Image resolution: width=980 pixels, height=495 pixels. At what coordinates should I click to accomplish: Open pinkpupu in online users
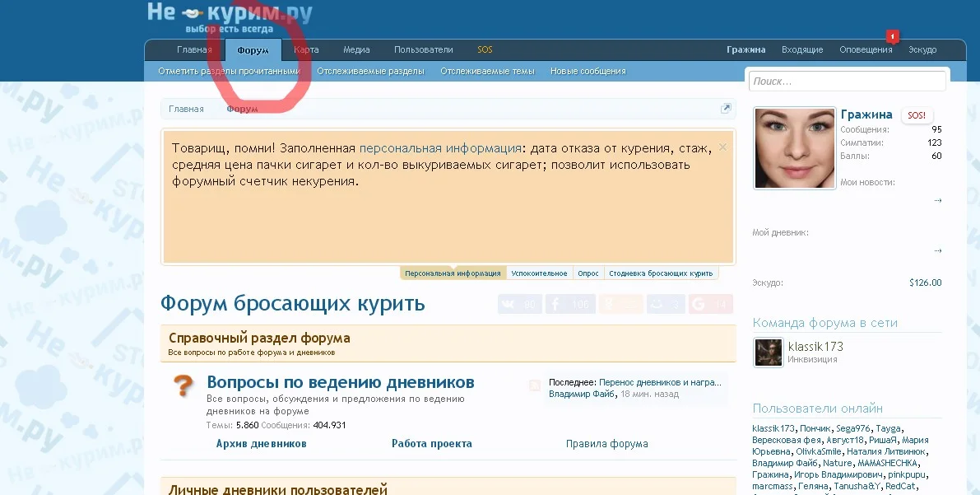[907, 474]
